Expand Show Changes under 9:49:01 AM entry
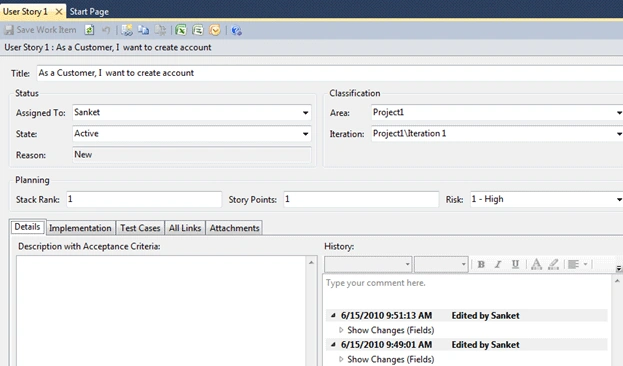 pyautogui.click(x=341, y=359)
